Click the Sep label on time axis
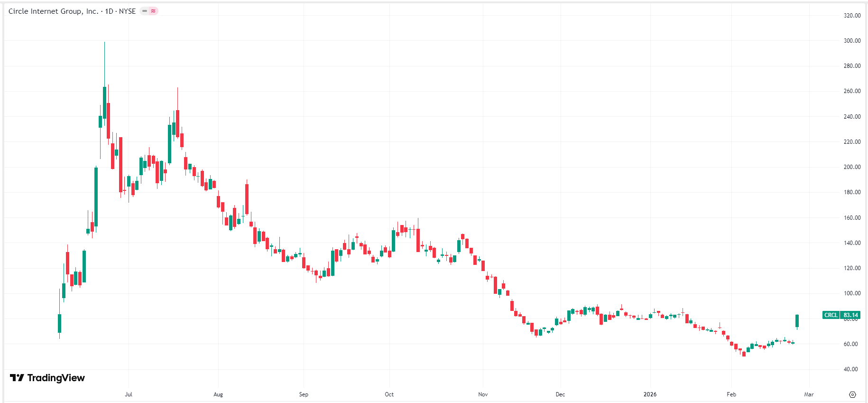Screen dimensions: 868x403 [x=304, y=394]
